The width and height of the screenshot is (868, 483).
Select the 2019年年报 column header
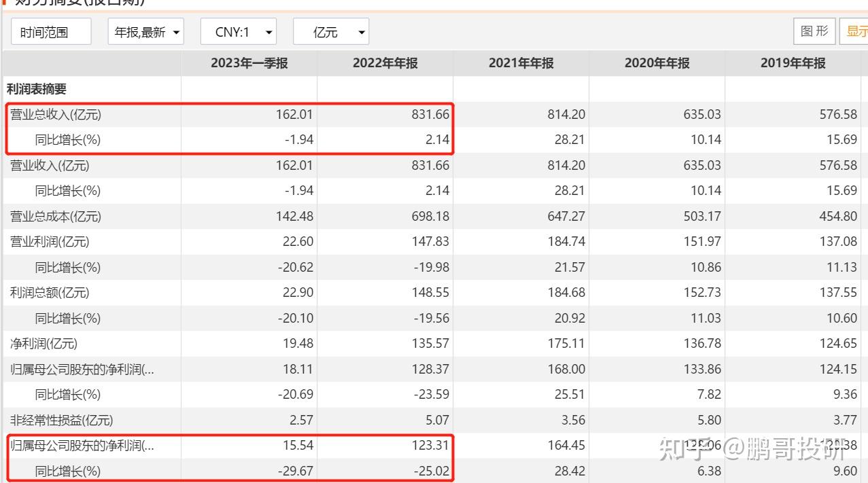click(x=793, y=63)
